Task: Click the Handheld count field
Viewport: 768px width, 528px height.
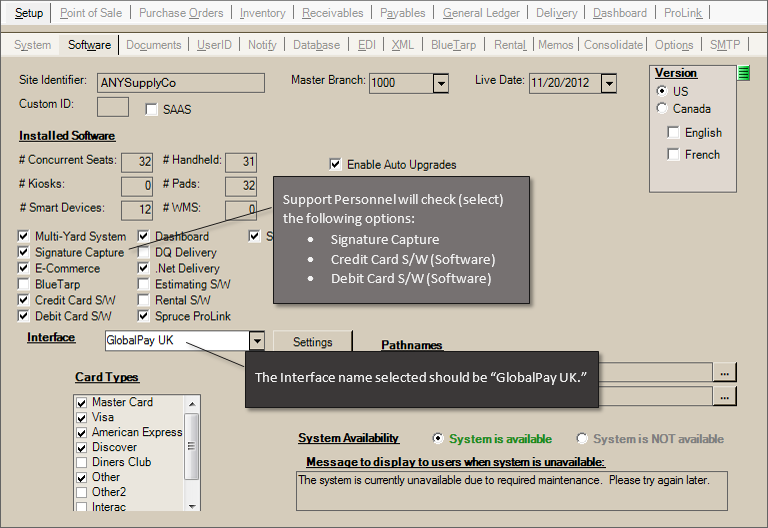Action: [x=240, y=162]
